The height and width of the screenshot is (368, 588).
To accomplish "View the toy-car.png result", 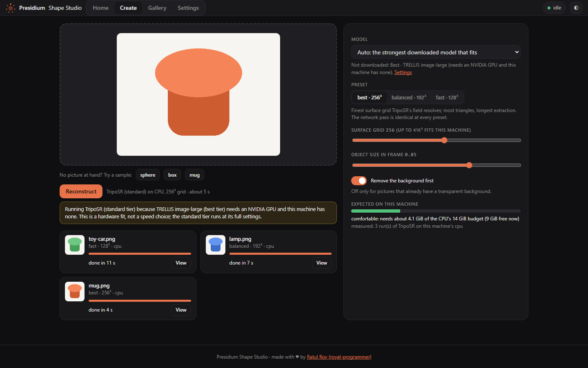I will point(181,263).
